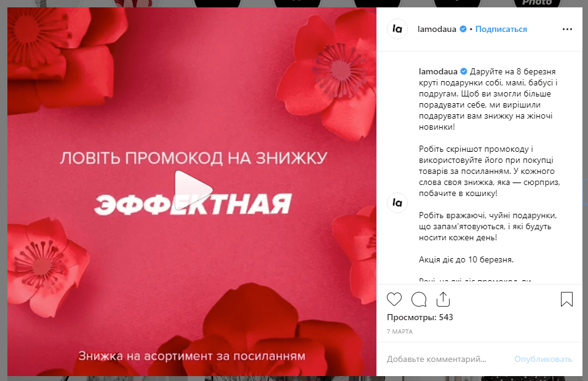
Task: Click the comment author avatar beside caption
Action: pos(397,203)
